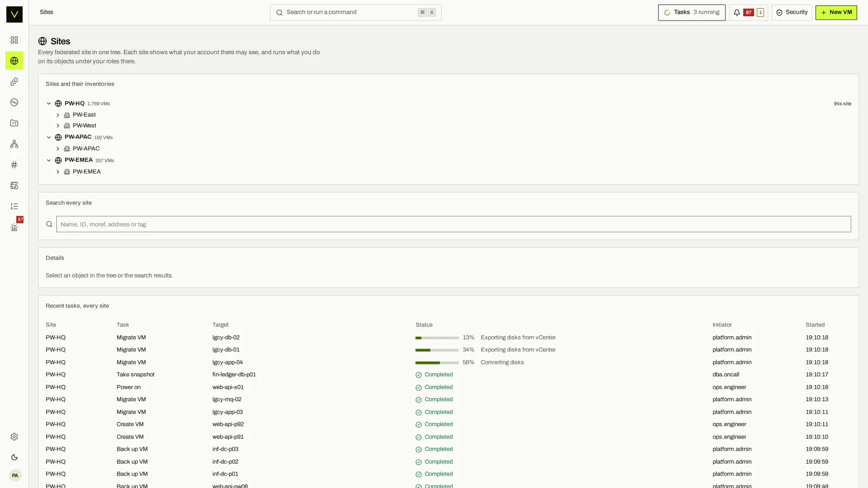
Task: Click the Started column header
Action: (x=815, y=325)
